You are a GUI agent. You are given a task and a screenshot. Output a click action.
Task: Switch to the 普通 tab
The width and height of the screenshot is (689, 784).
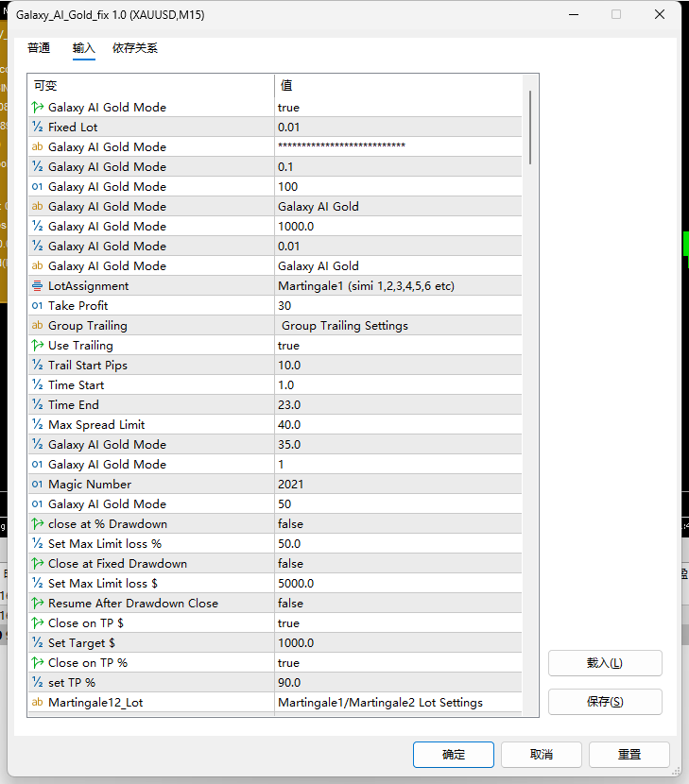coord(39,48)
